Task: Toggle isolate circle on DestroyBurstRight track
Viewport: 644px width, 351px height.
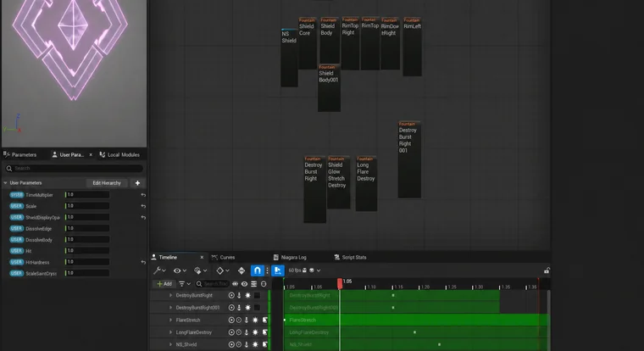Action: pos(231,295)
